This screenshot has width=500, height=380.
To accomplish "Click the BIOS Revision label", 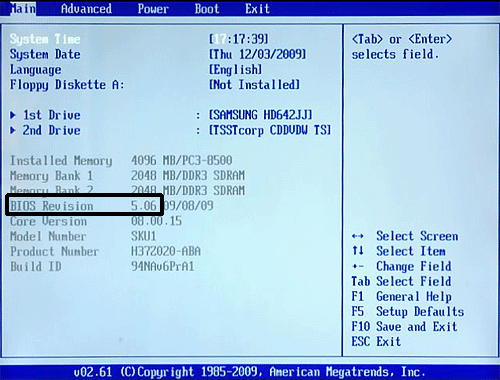I will [52, 206].
